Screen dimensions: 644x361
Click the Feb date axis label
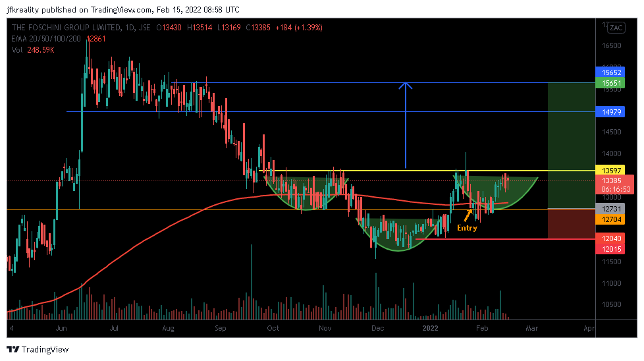pos(482,328)
